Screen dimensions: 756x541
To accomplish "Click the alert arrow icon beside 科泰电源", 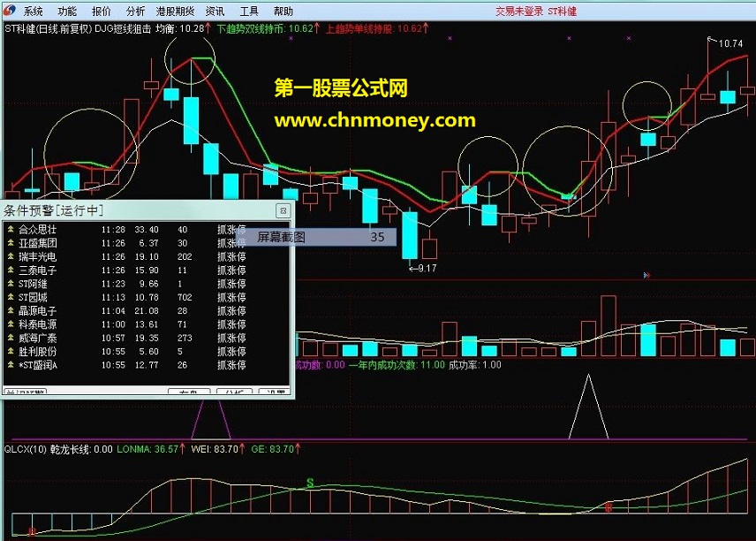I will 10,324.
